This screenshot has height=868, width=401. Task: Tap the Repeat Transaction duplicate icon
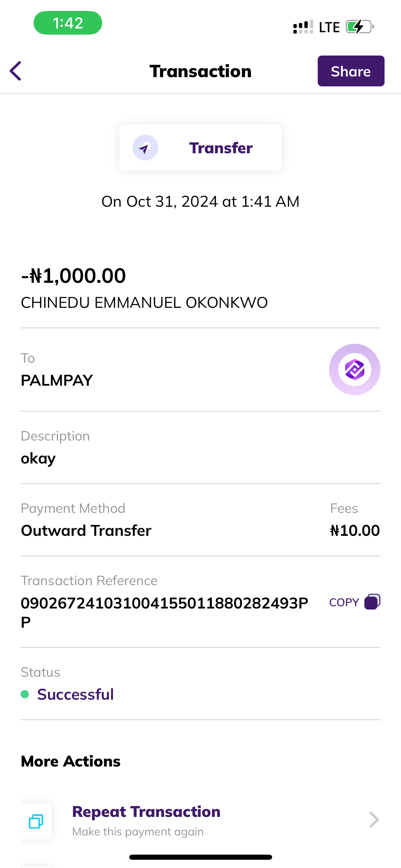point(36,821)
